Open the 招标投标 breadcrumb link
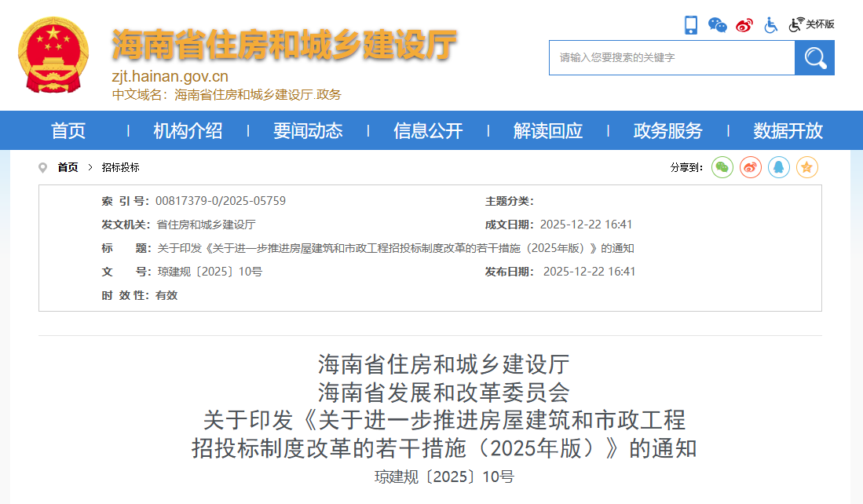Screen dimensions: 863x504 click(120, 167)
